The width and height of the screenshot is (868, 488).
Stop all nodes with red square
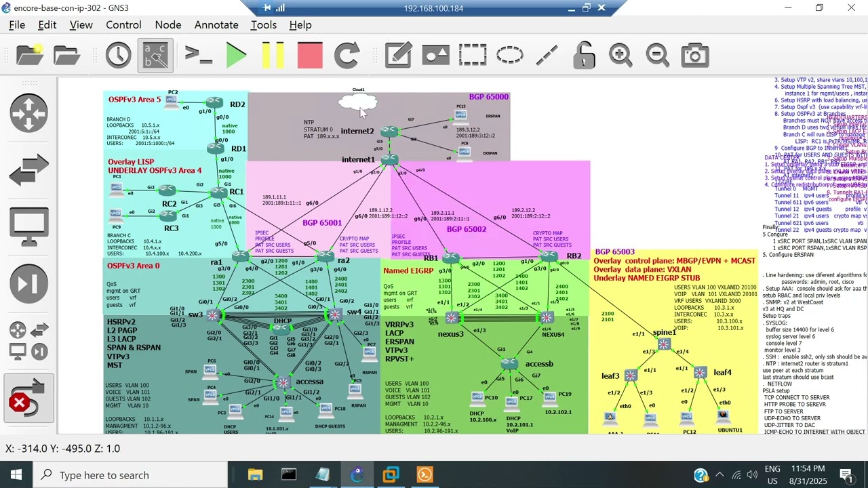point(310,55)
